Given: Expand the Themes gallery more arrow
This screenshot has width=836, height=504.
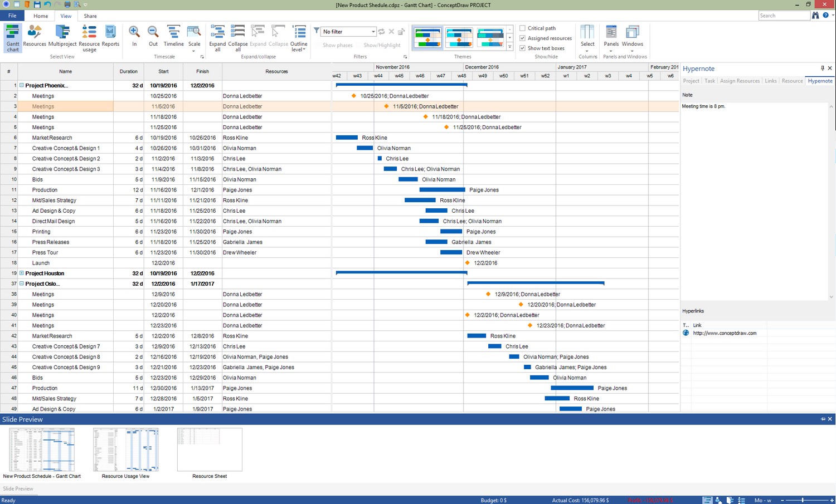Looking at the screenshot, I should (x=509, y=47).
